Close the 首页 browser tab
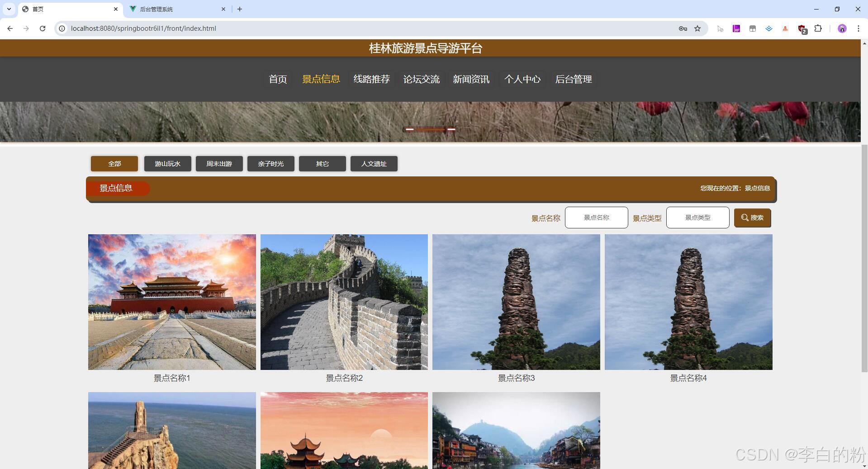Screen dimensions: 868x469 116,9
